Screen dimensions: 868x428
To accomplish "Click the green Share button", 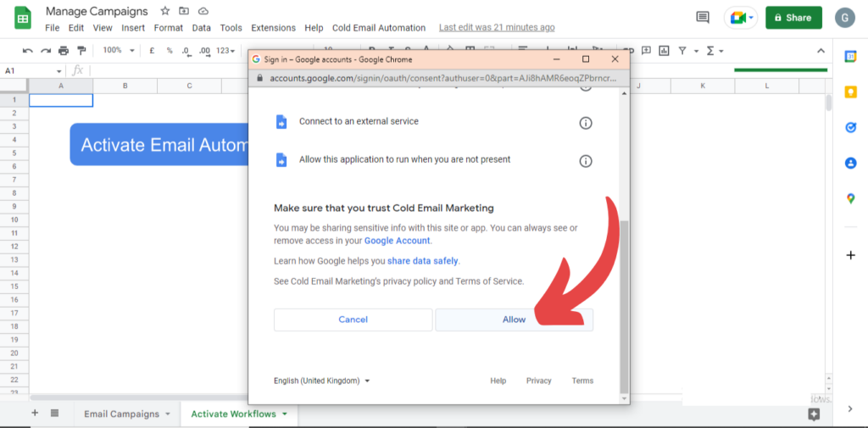I will point(793,18).
